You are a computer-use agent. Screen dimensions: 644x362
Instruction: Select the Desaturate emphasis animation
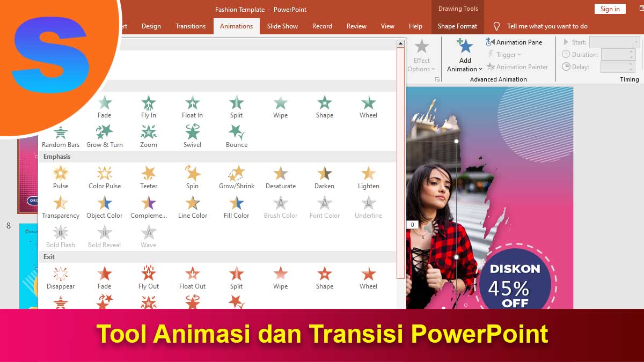[281, 178]
